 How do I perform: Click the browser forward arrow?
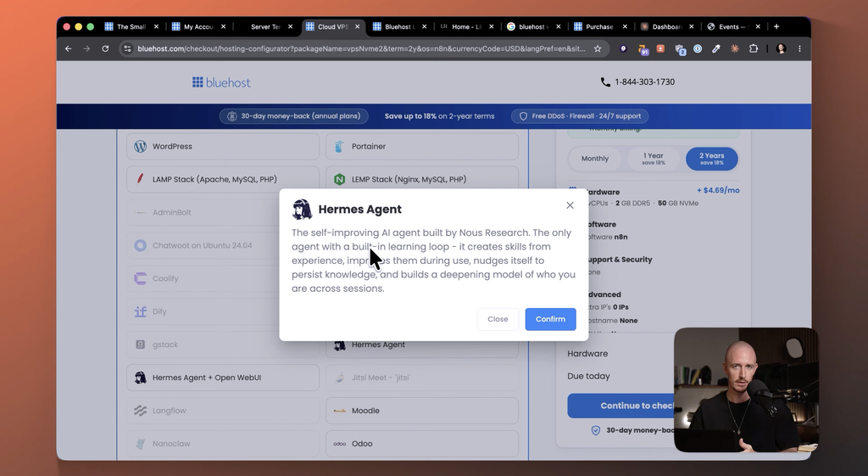[87, 48]
